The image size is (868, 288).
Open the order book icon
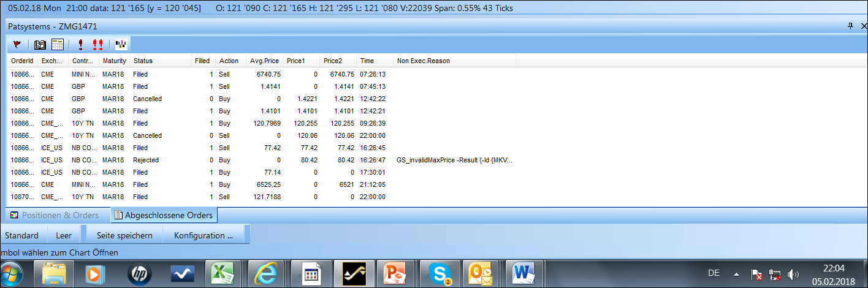point(40,45)
